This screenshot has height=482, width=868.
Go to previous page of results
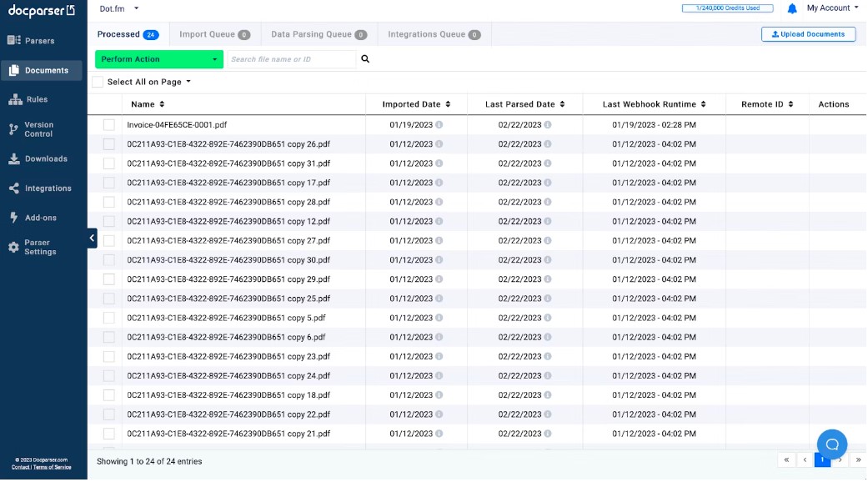tap(805, 459)
